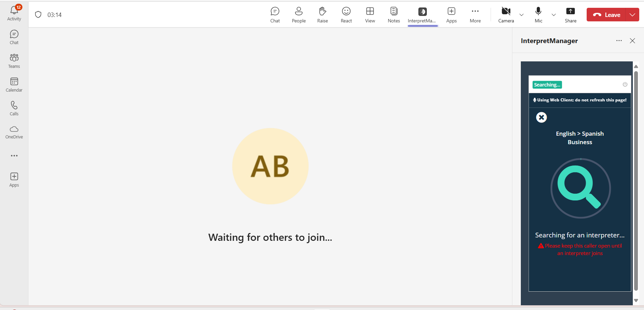Click the InterpretManager panel scroll up arrow
The image size is (644, 310).
pos(636,66)
